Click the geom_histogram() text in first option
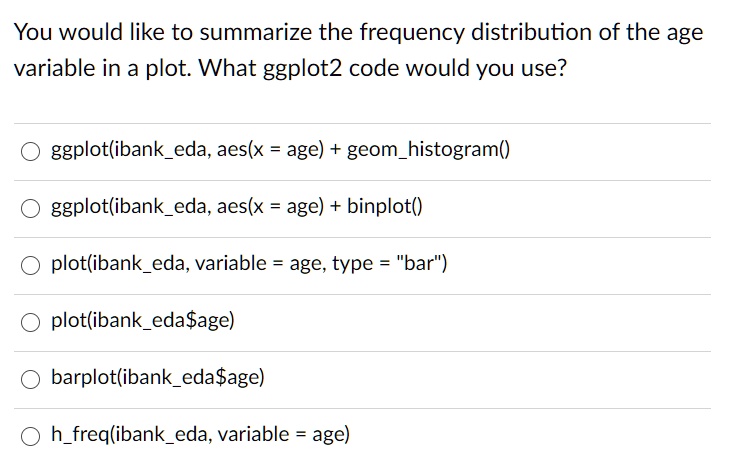732x467 pixels. (x=428, y=150)
